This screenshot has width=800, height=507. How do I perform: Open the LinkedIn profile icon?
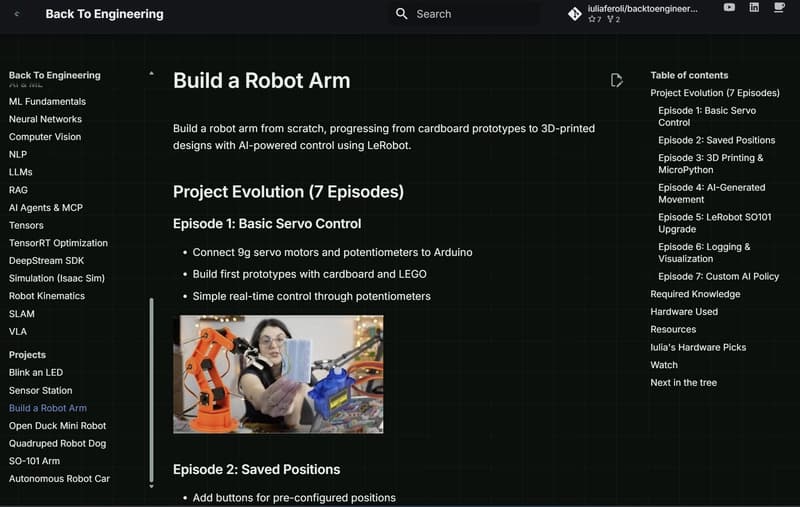(x=754, y=7)
